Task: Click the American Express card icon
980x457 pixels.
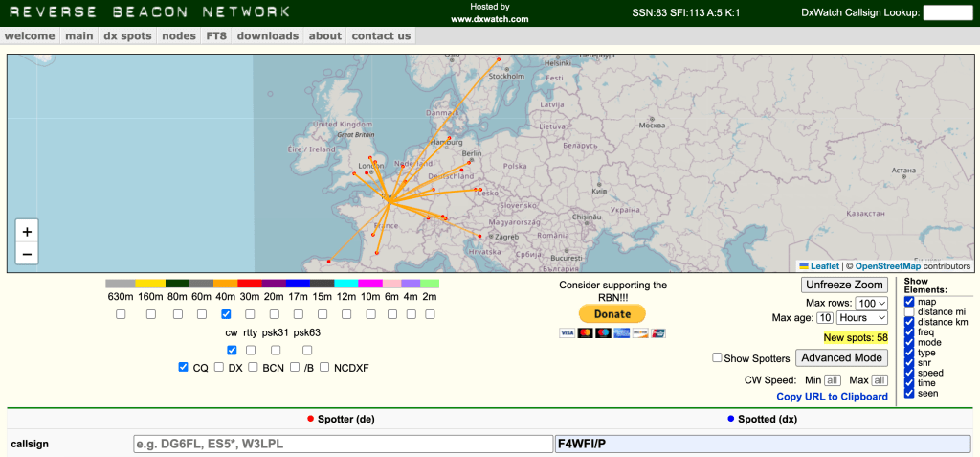Action: tap(621, 333)
